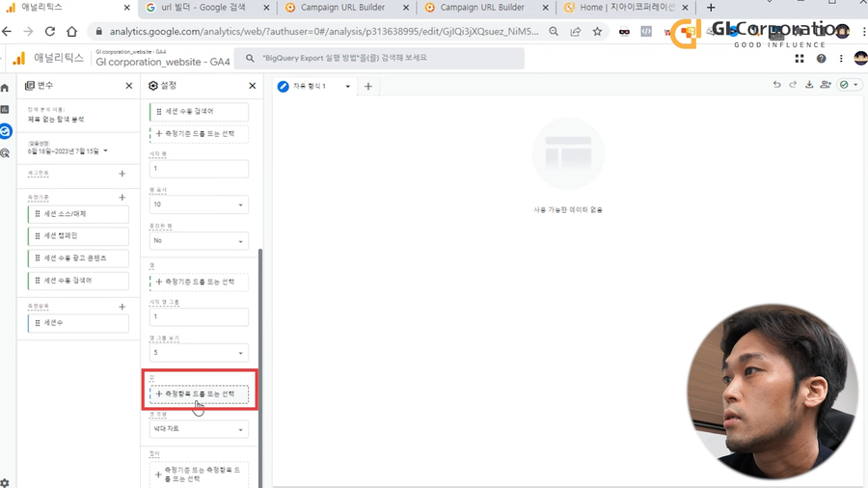Viewport: 868px width, 488px height.
Task: Bookmark this page with the star
Action: tap(597, 32)
